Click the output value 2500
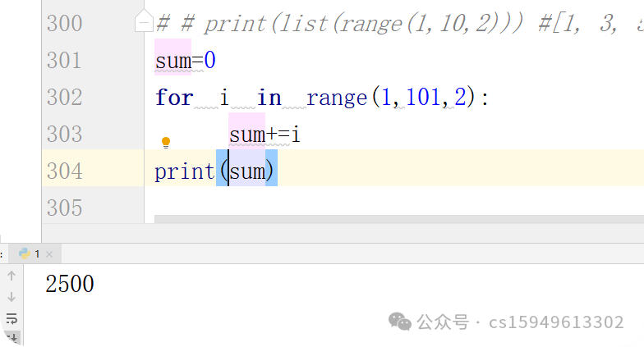This screenshot has height=347, width=644. 70,284
